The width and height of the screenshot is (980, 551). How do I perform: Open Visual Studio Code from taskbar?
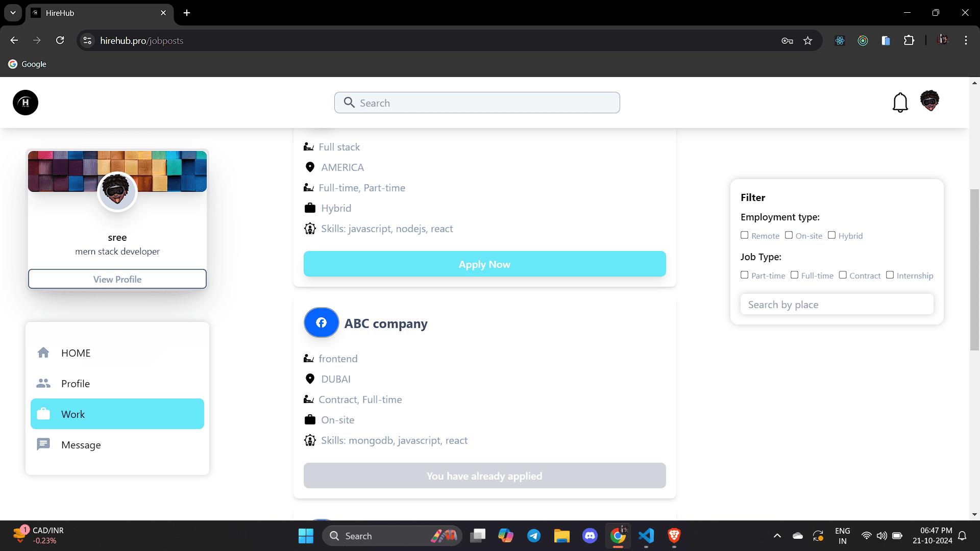pyautogui.click(x=646, y=536)
